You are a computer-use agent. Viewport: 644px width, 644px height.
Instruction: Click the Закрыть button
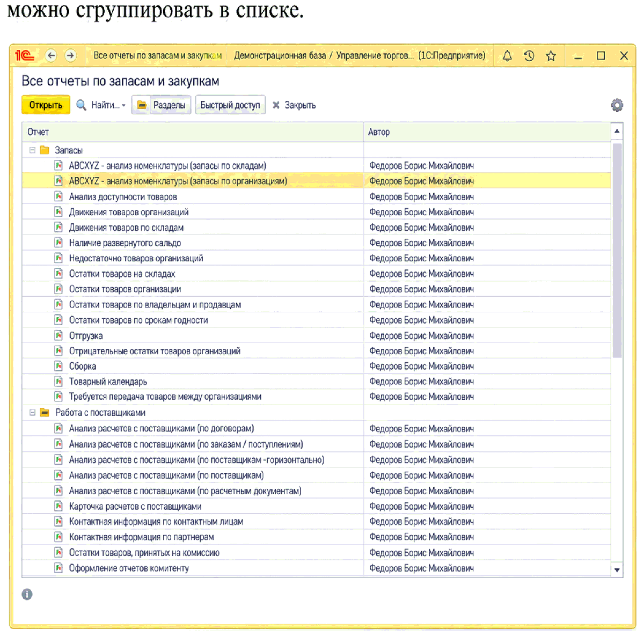(294, 105)
